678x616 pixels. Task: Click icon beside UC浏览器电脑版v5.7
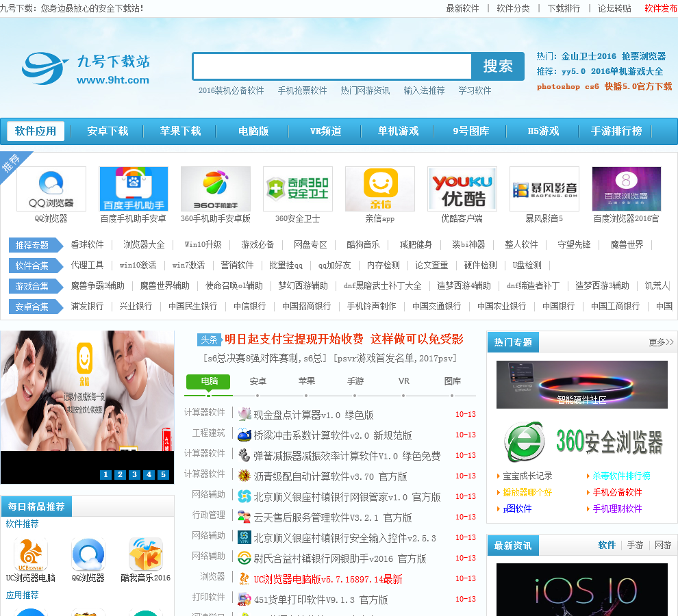pos(244,578)
